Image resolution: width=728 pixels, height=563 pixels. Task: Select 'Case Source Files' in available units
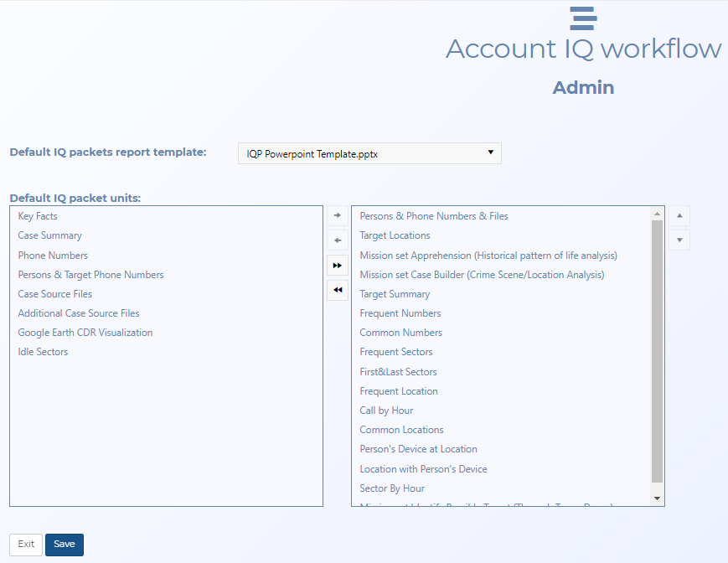point(54,293)
